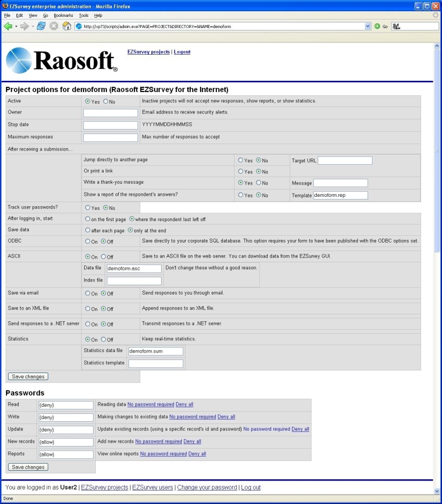Click the browser Back arrow button

tap(7, 26)
